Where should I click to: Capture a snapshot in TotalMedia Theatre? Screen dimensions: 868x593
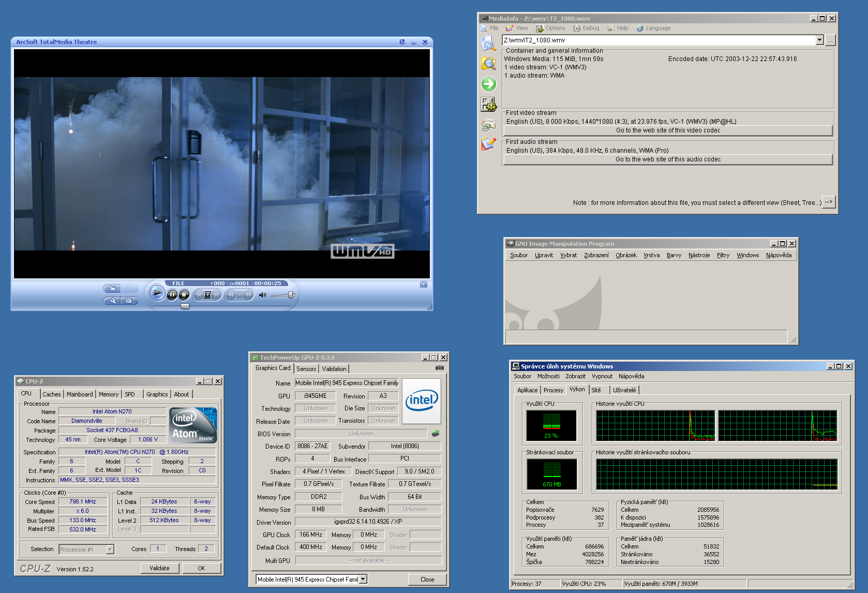point(129,301)
